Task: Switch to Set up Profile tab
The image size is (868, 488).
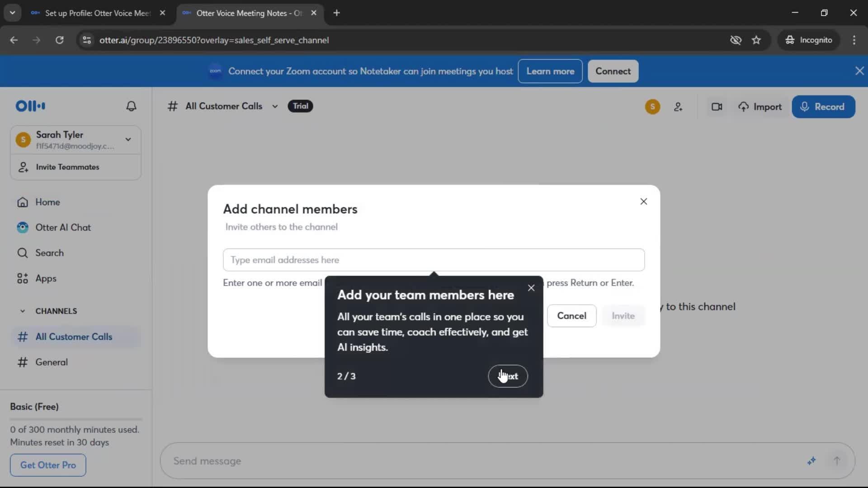Action: tap(98, 13)
